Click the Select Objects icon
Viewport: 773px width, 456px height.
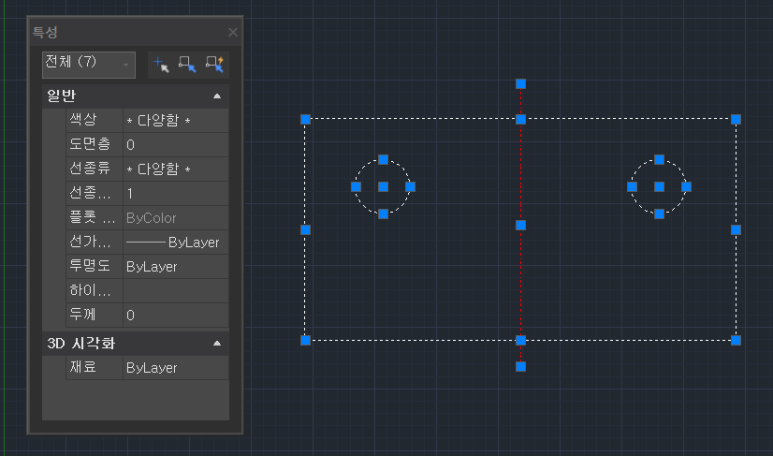[x=187, y=64]
